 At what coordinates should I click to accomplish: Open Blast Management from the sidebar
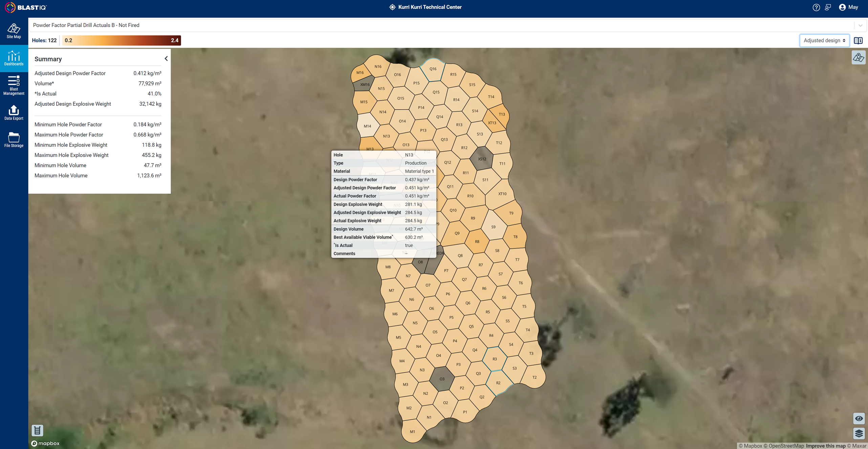pyautogui.click(x=14, y=85)
